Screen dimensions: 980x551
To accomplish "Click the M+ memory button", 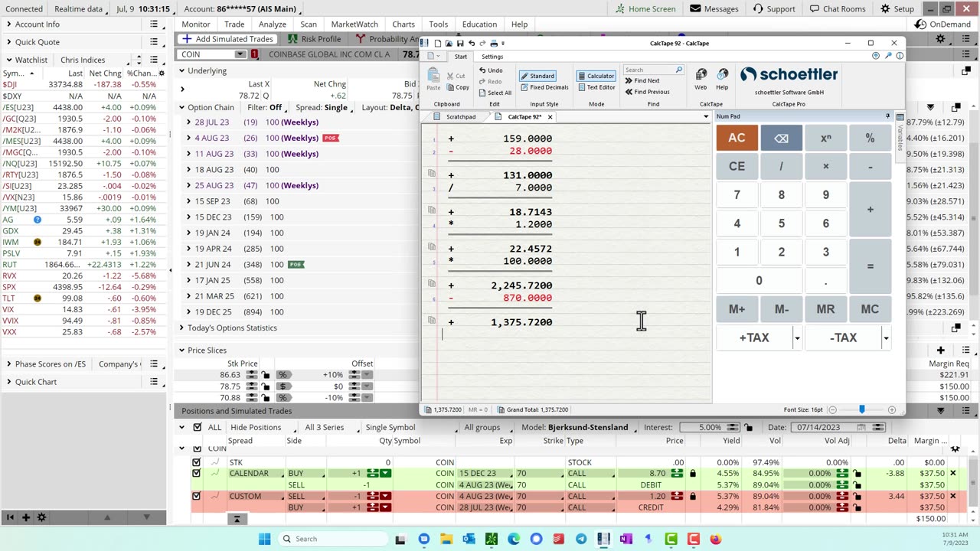I will click(737, 309).
